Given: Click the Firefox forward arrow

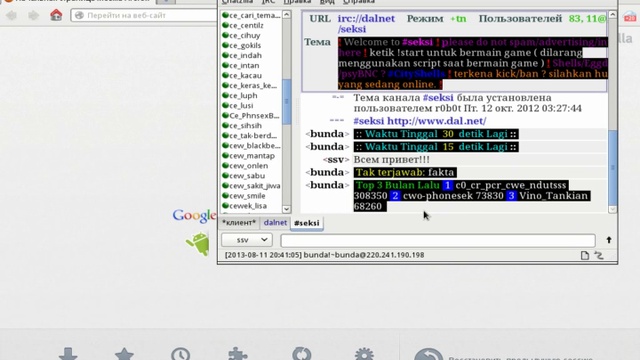Looking at the screenshot, I should (33, 16).
